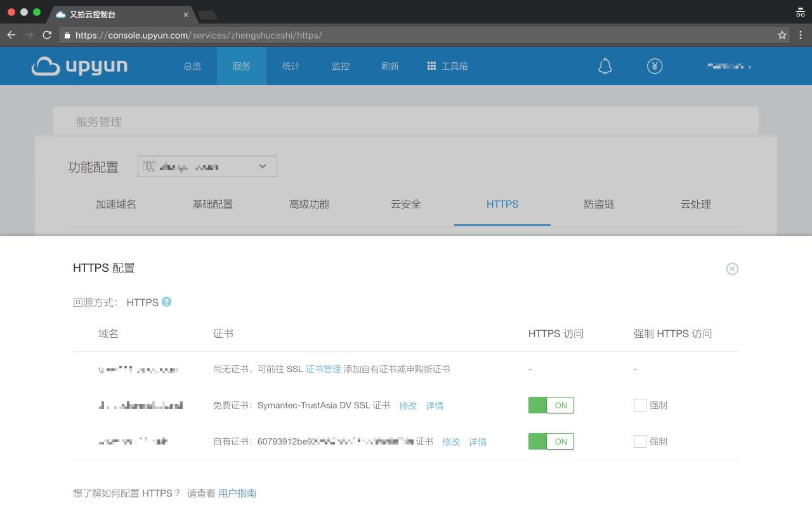Open the yen billing icon

pyautogui.click(x=655, y=66)
